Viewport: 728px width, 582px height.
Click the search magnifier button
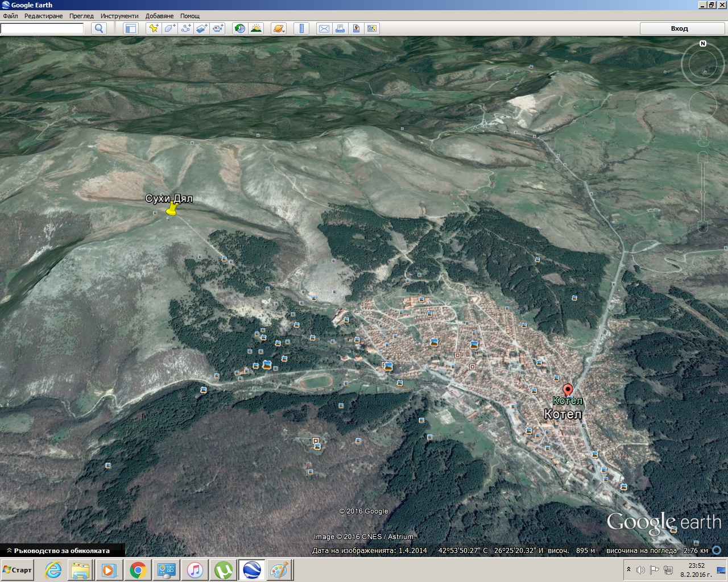click(99, 28)
